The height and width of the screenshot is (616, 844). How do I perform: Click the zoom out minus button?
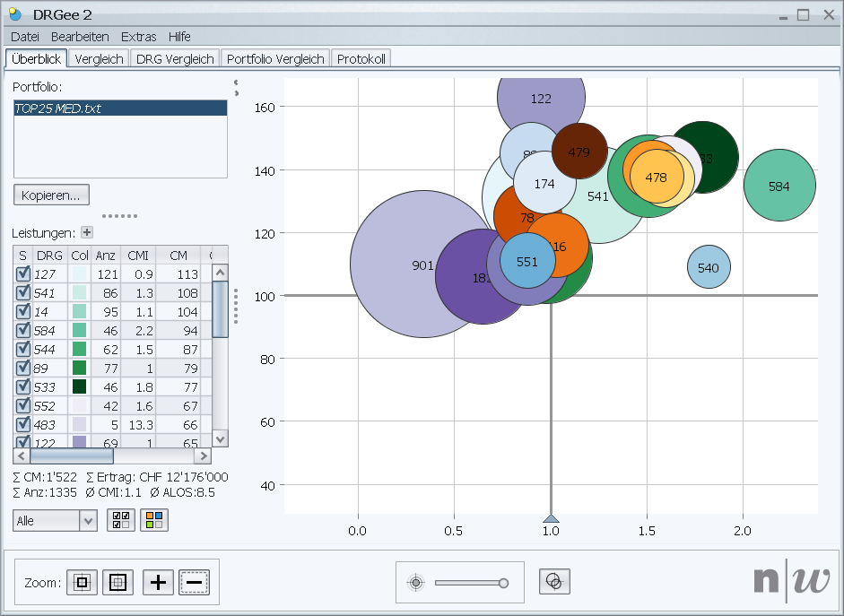195,582
